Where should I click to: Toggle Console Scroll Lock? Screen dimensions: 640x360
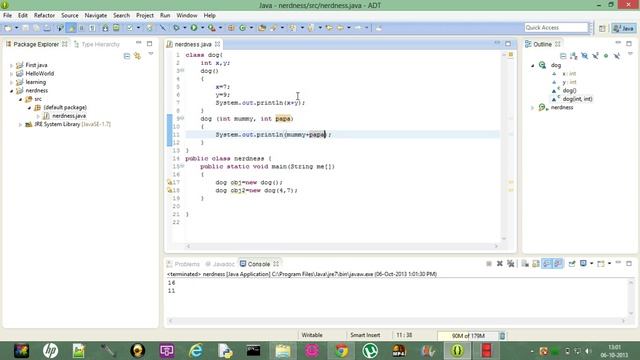tap(536, 264)
